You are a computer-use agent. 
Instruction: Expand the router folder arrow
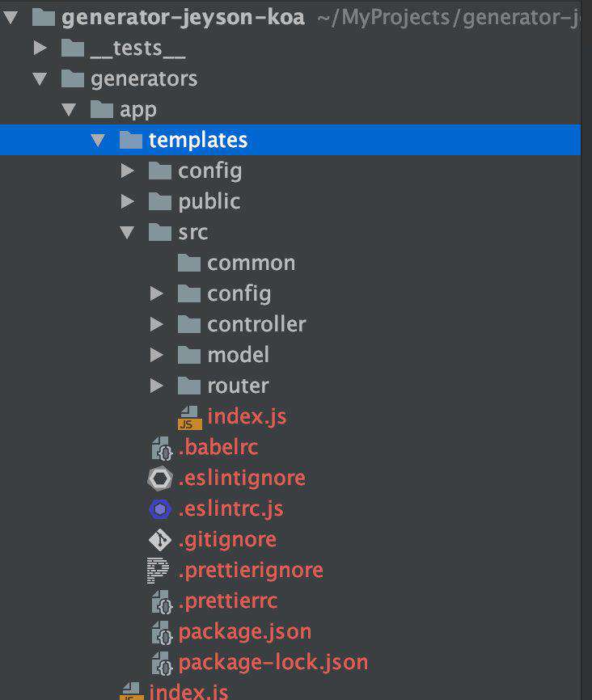[x=156, y=386]
